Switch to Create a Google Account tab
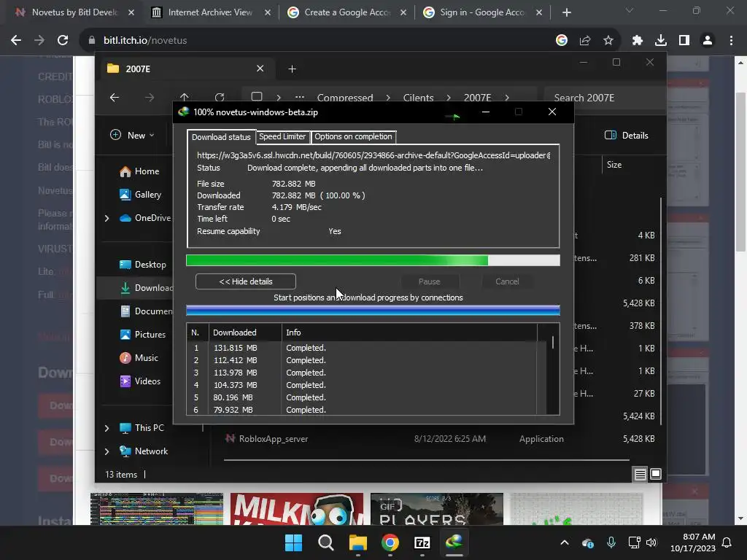The width and height of the screenshot is (747, 560). point(347,12)
